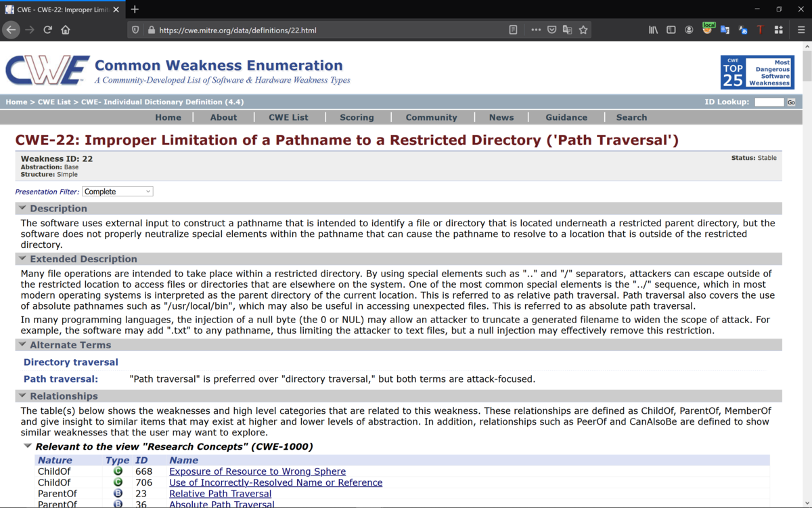Click the CWE logo
This screenshot has width=812, height=508.
click(x=47, y=71)
